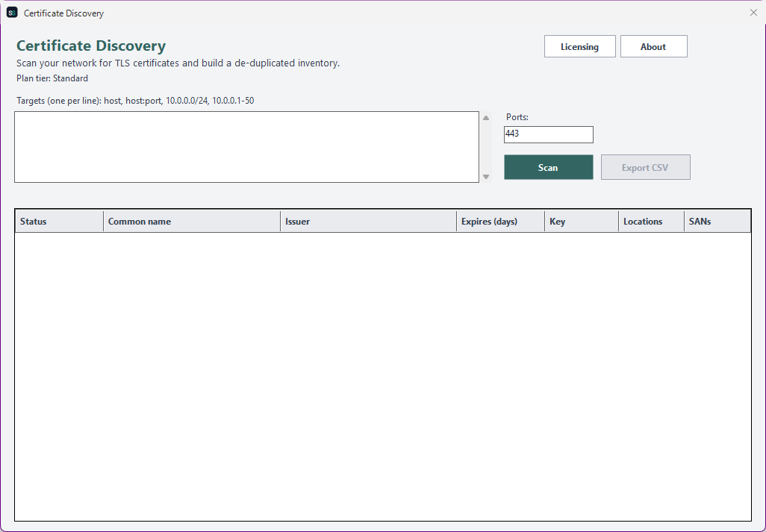Click the Export CSV button
The width and height of the screenshot is (766, 532).
coord(645,167)
